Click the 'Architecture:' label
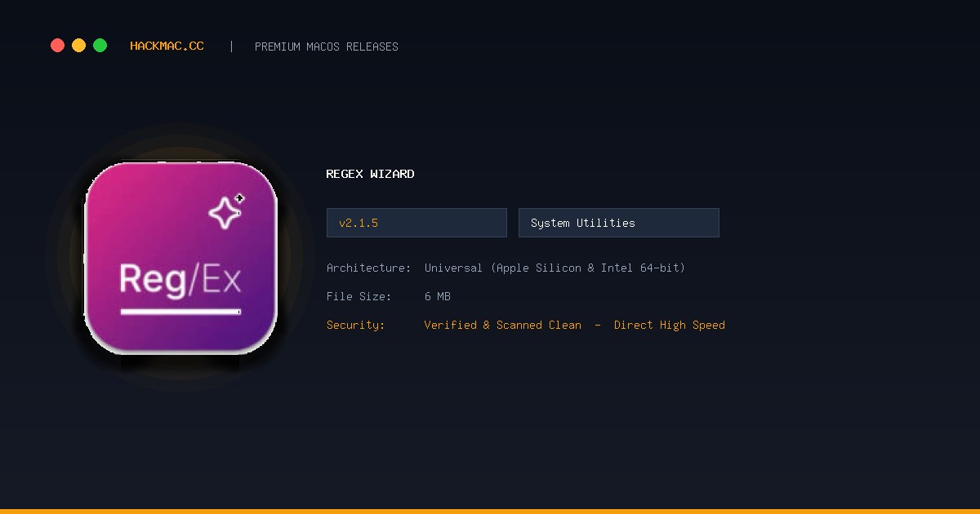The height and width of the screenshot is (514, 980). pos(369,268)
